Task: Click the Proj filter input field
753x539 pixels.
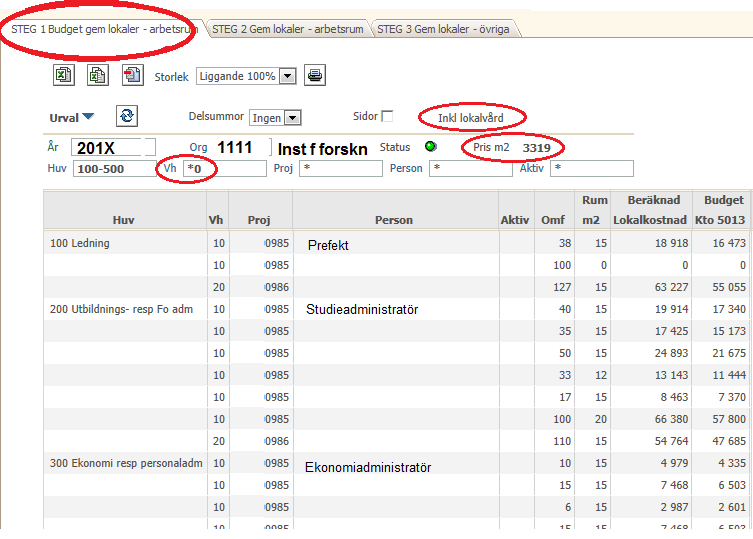Action: (341, 169)
